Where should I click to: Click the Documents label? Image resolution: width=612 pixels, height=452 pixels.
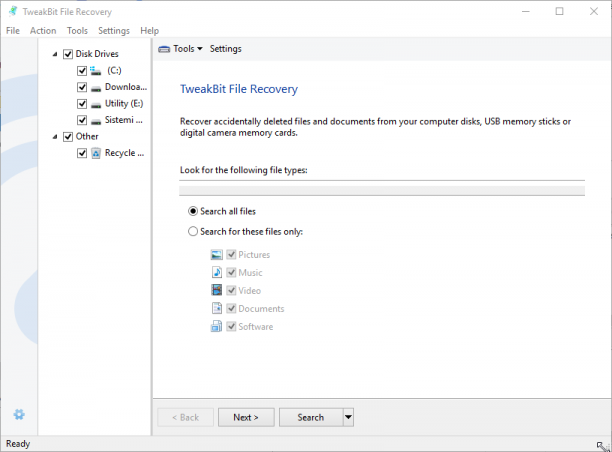pyautogui.click(x=261, y=309)
